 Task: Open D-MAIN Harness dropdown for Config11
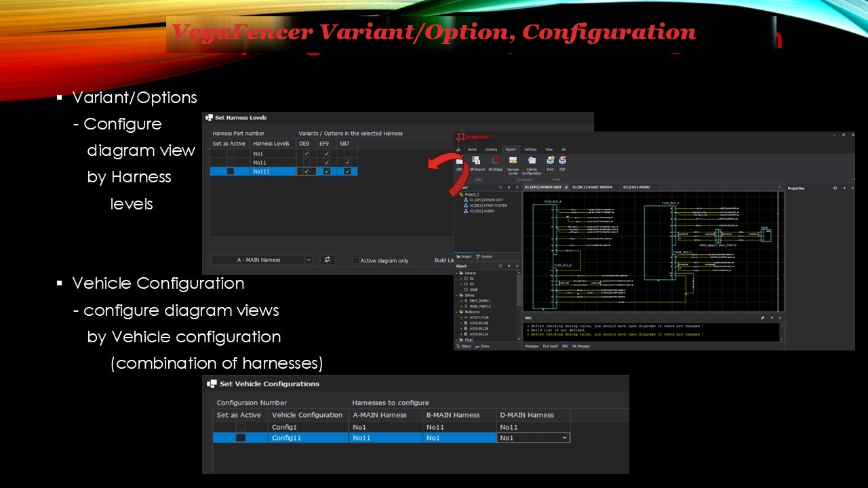[x=565, y=438]
